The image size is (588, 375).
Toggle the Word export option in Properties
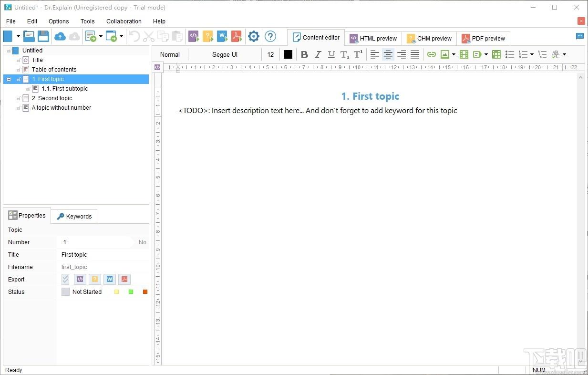(x=110, y=279)
